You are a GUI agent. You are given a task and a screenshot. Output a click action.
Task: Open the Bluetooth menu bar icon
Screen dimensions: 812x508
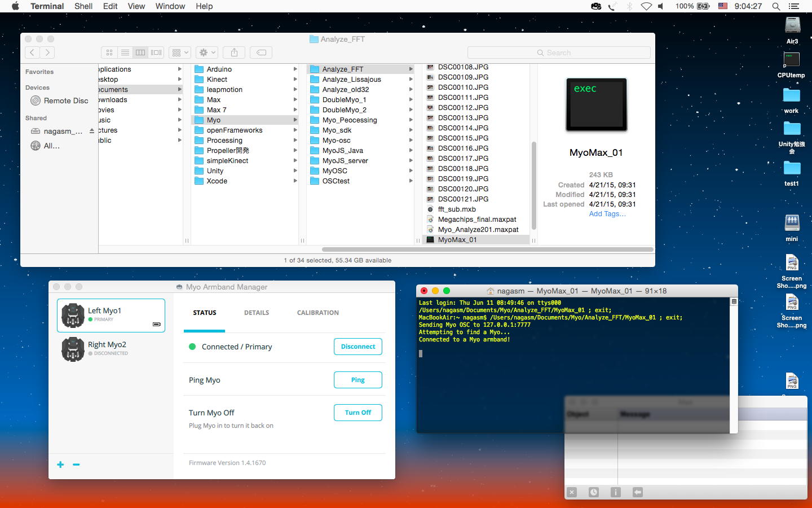click(x=629, y=6)
